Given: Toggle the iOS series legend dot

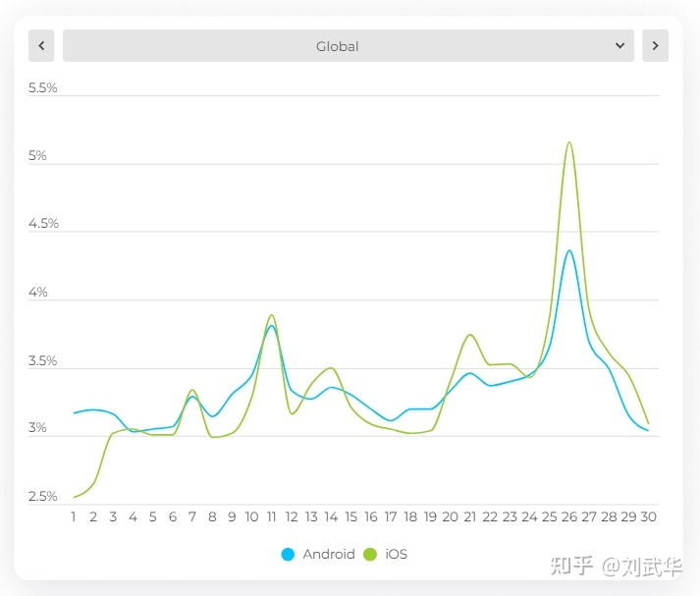Looking at the screenshot, I should point(370,554).
